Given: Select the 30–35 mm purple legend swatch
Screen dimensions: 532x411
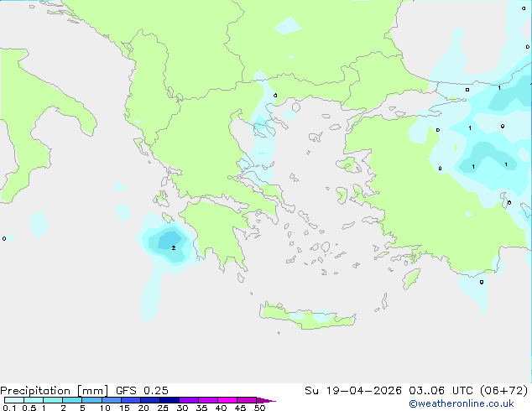Looking at the screenshot, I should [x=189, y=400].
